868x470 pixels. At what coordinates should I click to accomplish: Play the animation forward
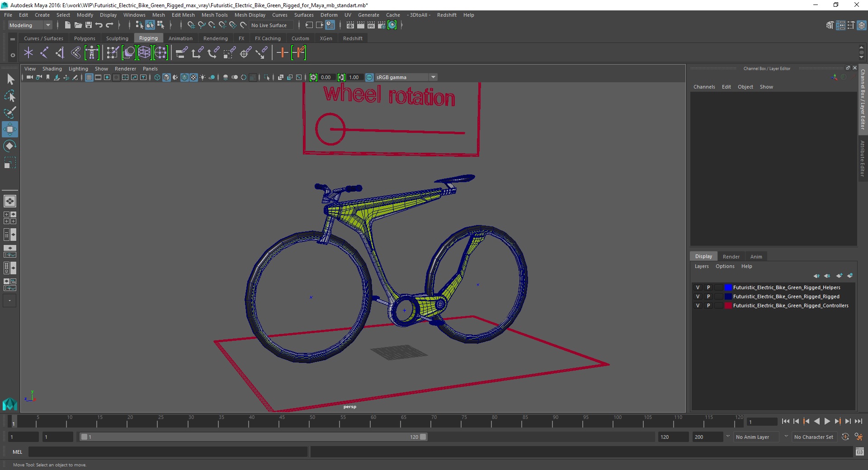tap(827, 421)
